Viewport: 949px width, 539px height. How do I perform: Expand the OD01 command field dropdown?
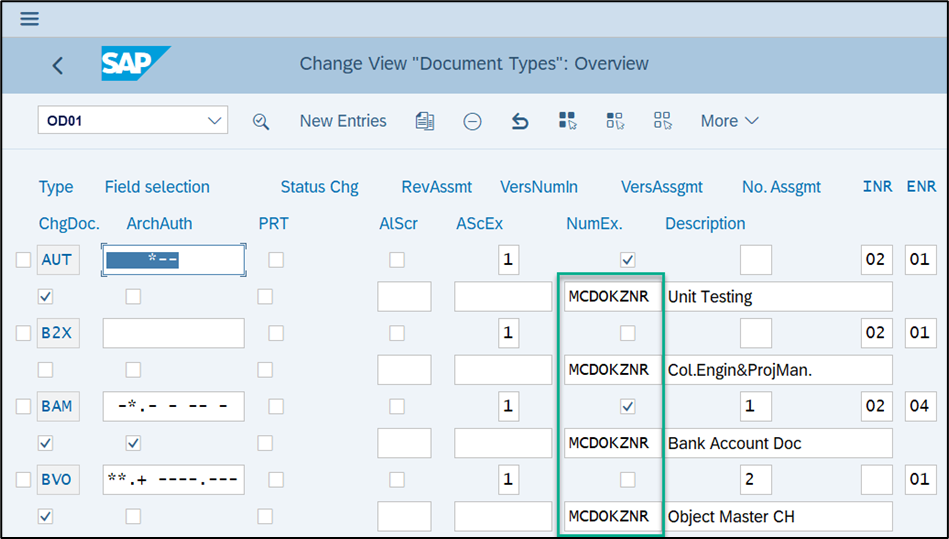point(214,121)
